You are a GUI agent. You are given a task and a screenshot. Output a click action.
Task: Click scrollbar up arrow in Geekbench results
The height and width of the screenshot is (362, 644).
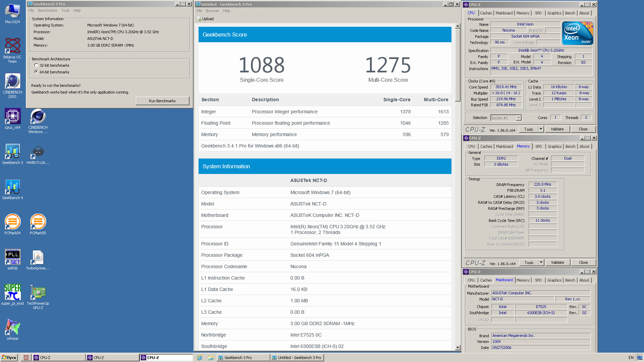458,26
